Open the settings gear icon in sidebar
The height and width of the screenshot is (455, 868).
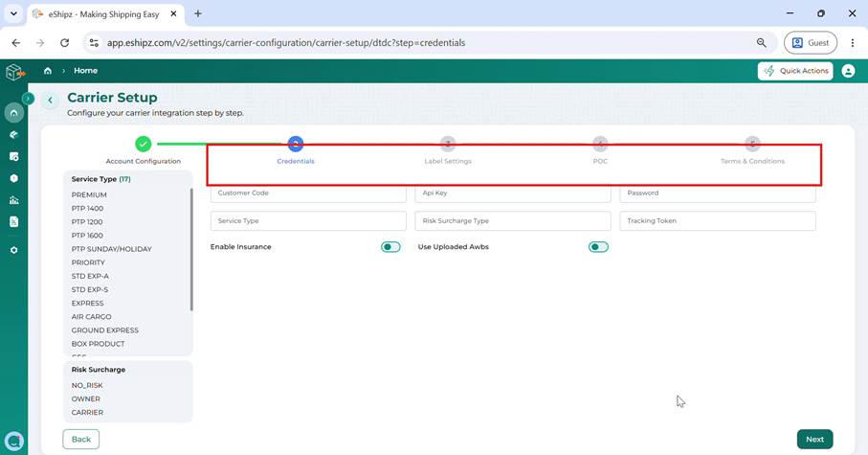pyautogui.click(x=13, y=250)
